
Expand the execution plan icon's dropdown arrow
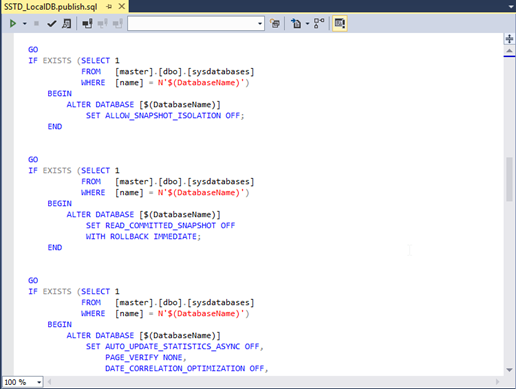tap(307, 24)
